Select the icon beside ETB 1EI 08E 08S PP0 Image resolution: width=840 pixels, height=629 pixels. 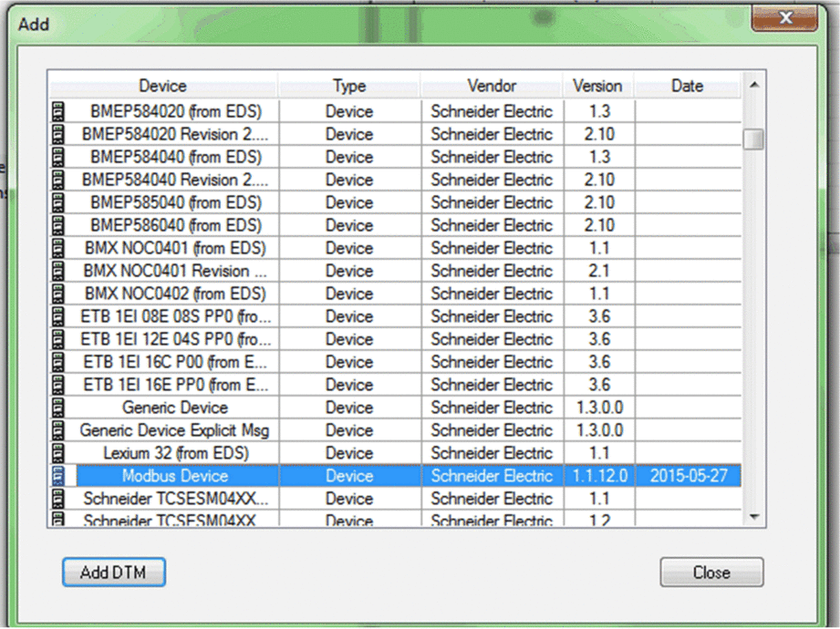57,315
